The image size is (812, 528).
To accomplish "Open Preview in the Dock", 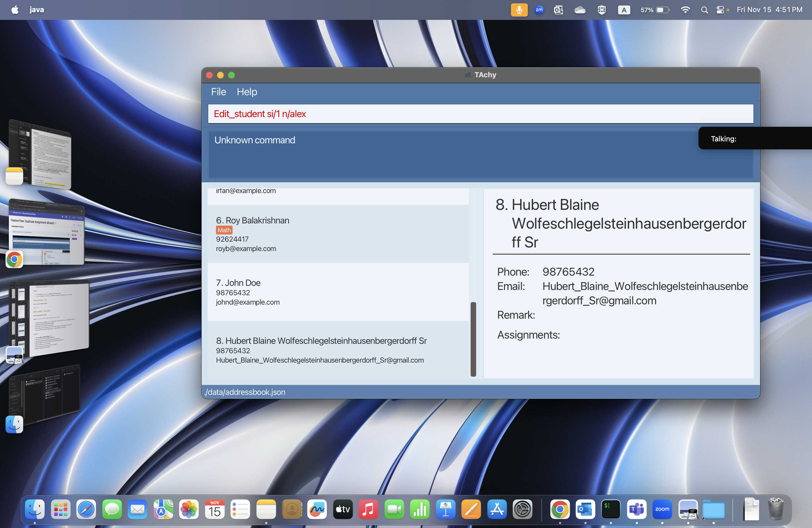I will pyautogui.click(x=688, y=509).
